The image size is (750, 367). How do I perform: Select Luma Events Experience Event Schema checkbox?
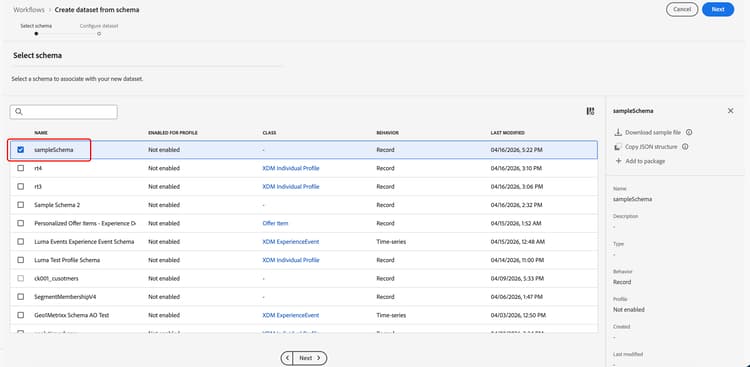tap(21, 242)
